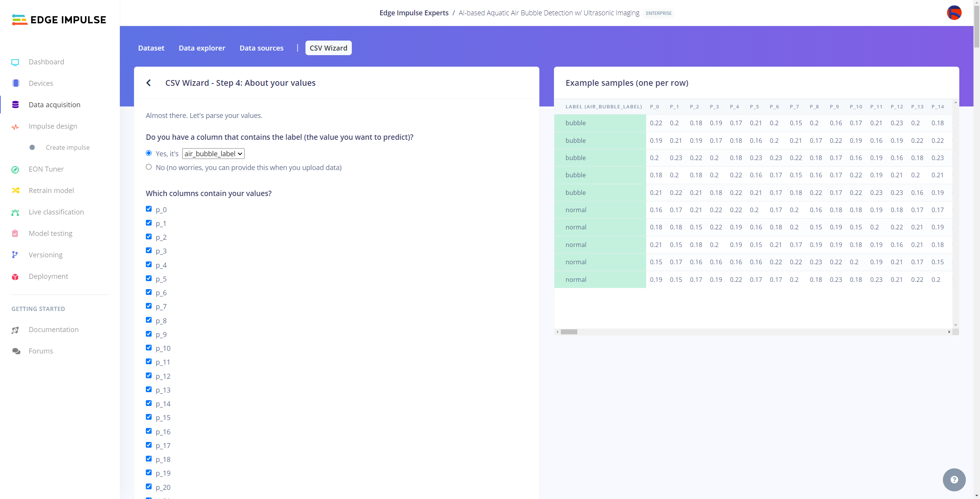The image size is (980, 499).
Task: Open Devices via its chip icon
Action: click(15, 83)
